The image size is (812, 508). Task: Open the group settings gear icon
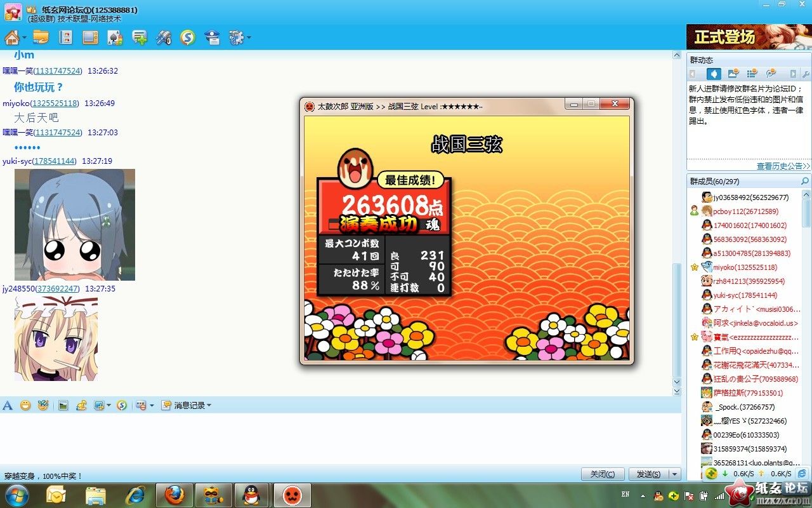(236, 37)
